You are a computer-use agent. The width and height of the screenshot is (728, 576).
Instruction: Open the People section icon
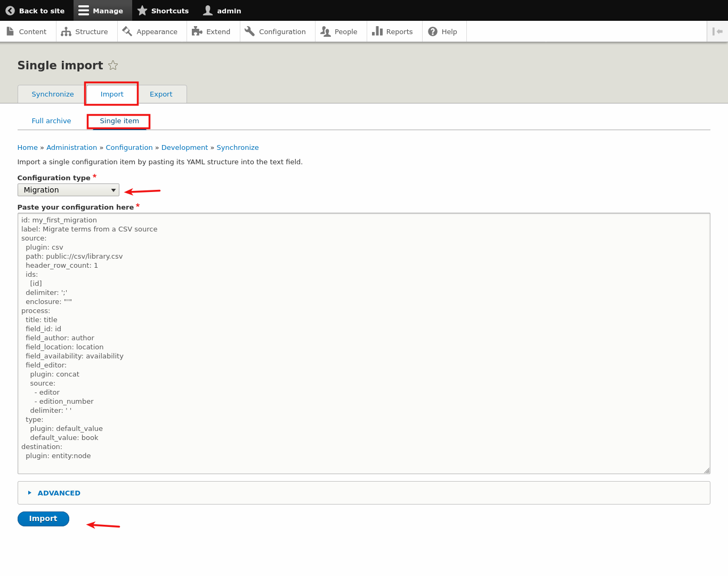(325, 31)
